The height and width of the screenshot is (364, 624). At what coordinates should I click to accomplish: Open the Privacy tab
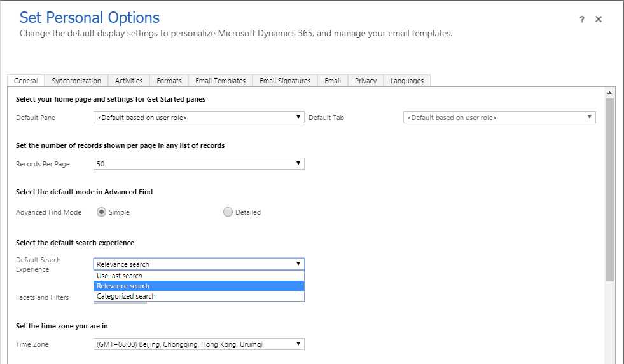pyautogui.click(x=366, y=81)
